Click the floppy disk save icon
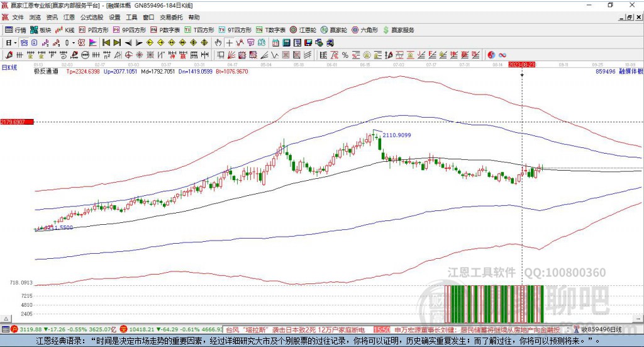The image size is (644, 347). 308,43
